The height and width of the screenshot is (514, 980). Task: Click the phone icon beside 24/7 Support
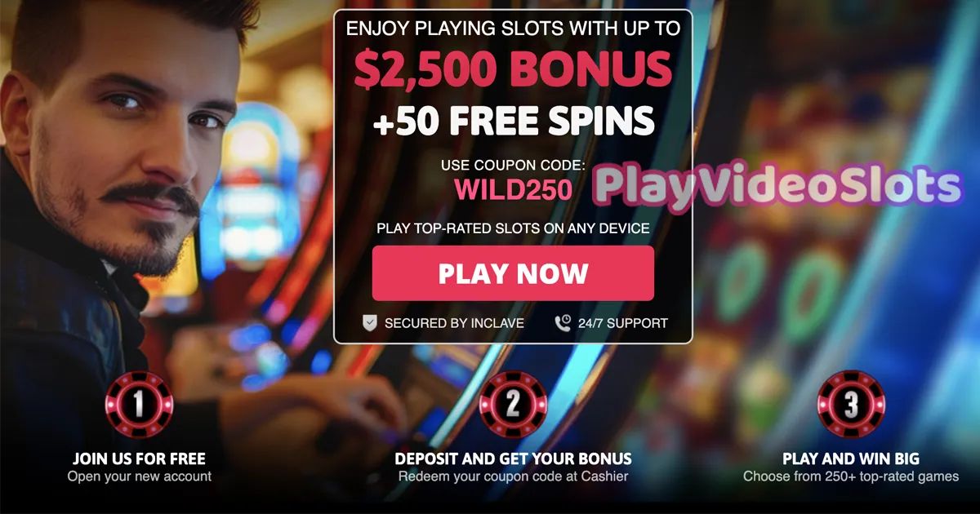coord(563,322)
